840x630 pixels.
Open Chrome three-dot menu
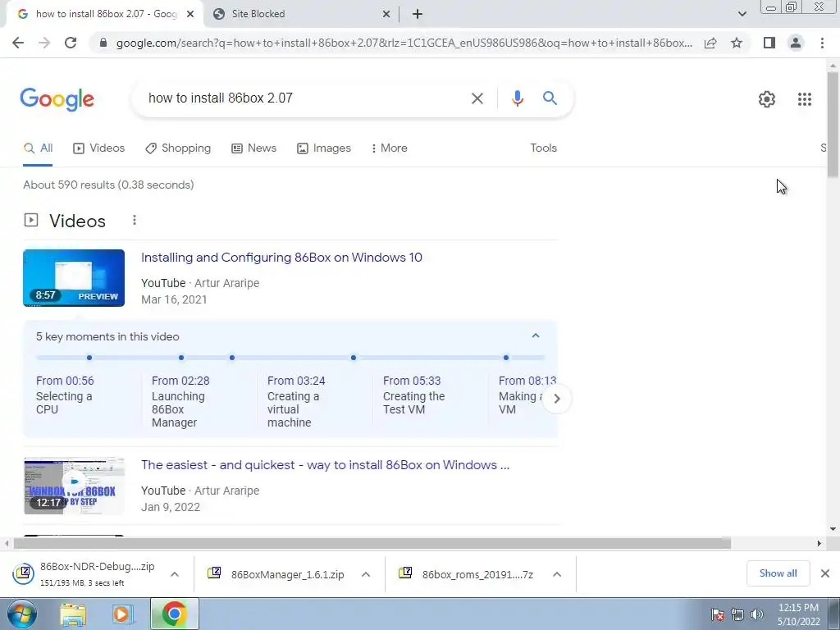tap(822, 43)
